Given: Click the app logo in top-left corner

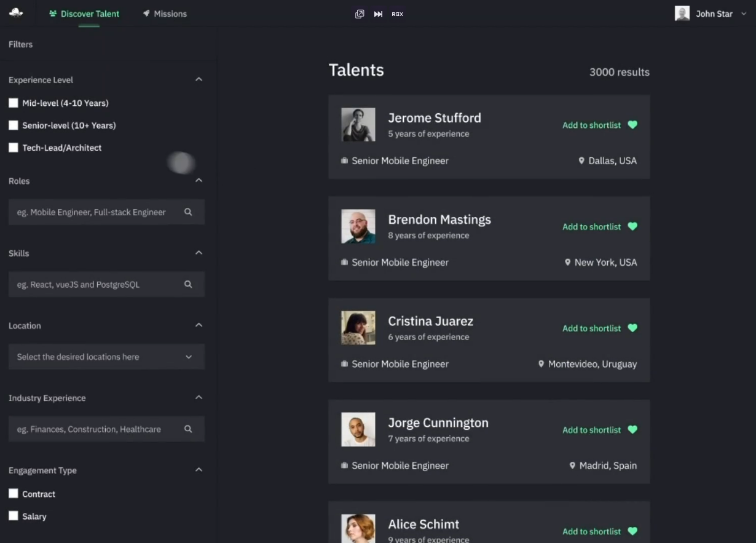Looking at the screenshot, I should click(16, 13).
